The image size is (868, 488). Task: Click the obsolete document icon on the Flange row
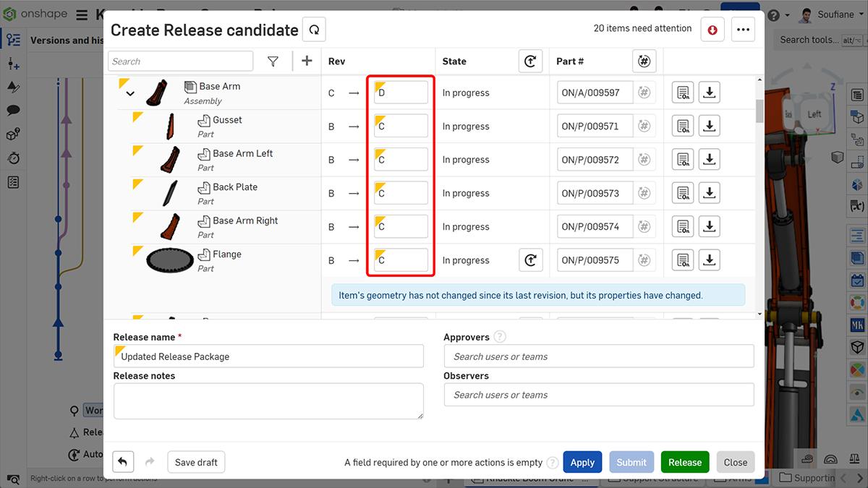point(682,260)
